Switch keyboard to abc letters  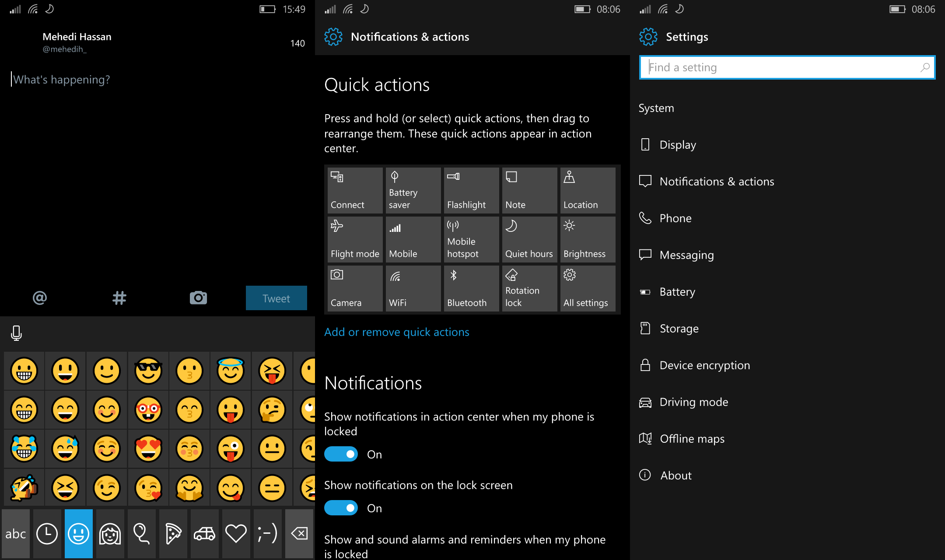16,534
